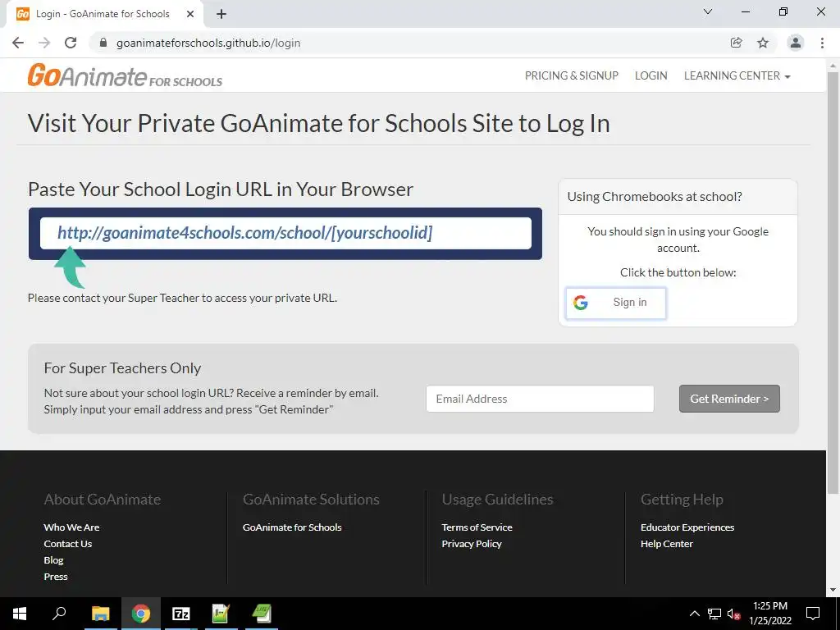Viewport: 840px width, 630px height.
Task: Click the Google Sign in button
Action: 615,303
